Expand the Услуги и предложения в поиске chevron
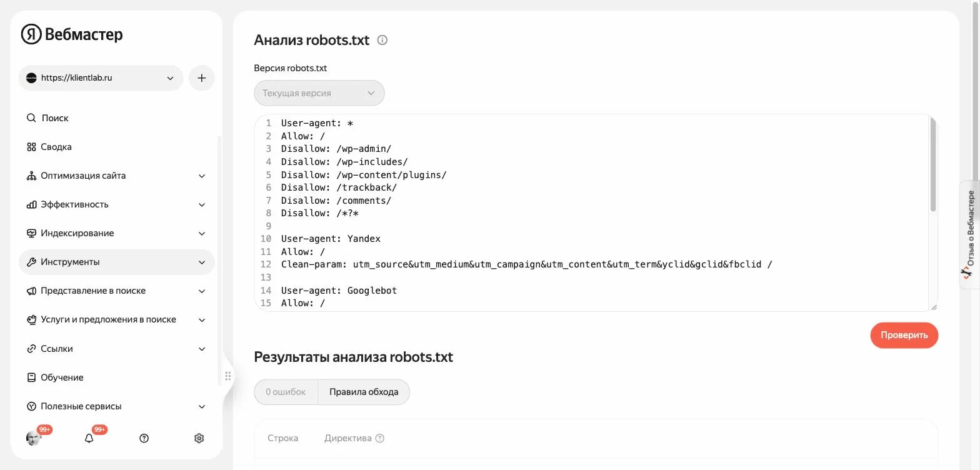 (202, 319)
